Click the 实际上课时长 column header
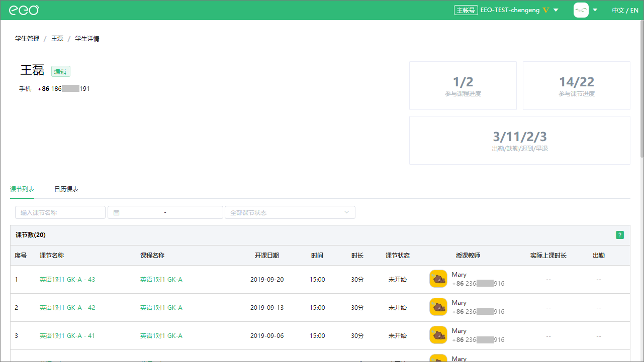Screen dimensions: 644x362 pos(548,256)
